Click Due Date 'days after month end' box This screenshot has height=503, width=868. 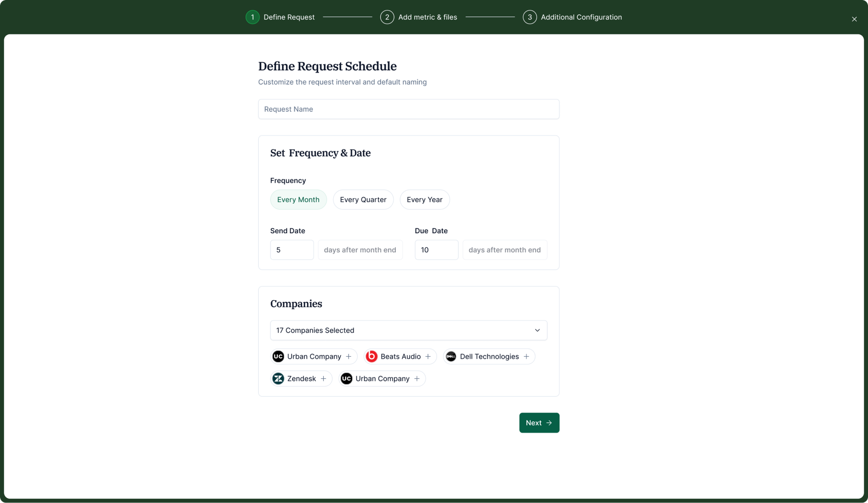pos(505,250)
